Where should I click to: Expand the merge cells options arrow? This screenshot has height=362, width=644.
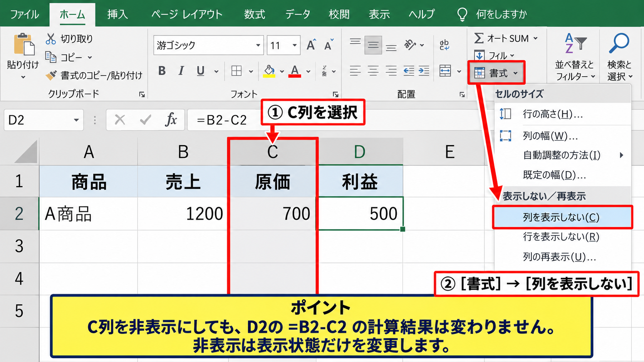(459, 71)
